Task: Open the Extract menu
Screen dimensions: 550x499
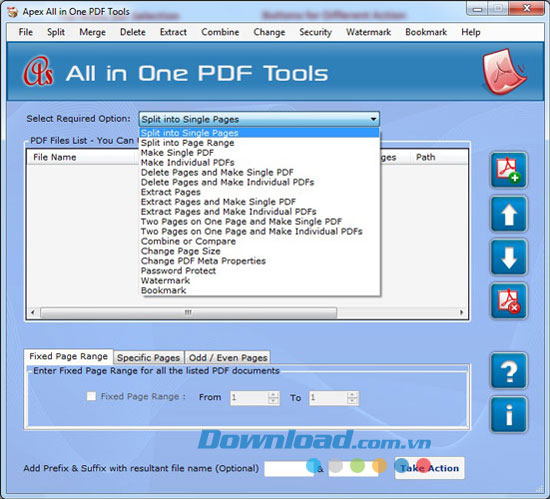Action: click(x=173, y=32)
